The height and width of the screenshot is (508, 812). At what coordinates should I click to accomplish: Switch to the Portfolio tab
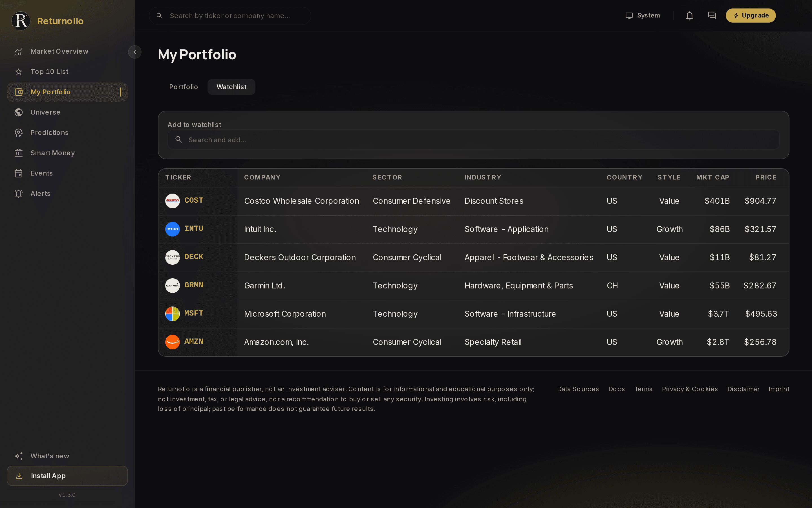click(x=184, y=87)
